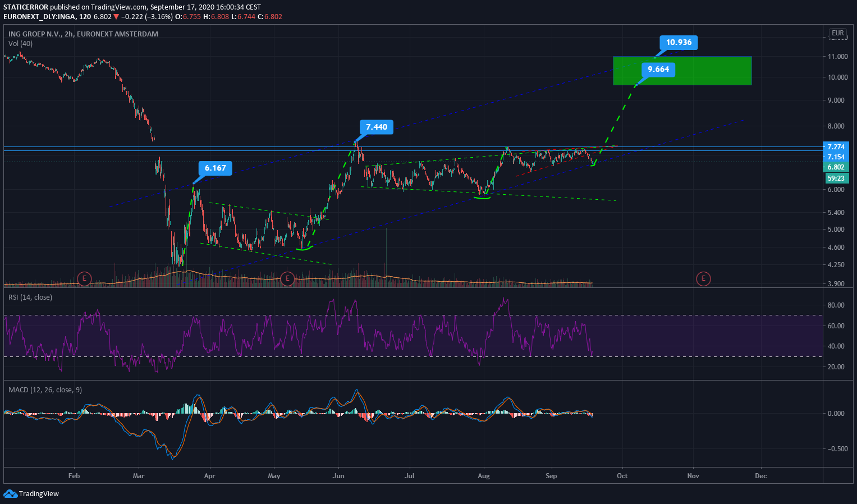Screen dimensions: 857x504
Task: Click the 5.400 price axis value
Action: click(x=836, y=213)
